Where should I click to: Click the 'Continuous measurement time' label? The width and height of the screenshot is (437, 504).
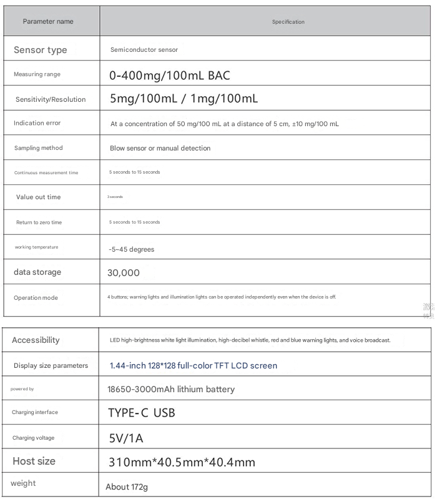coord(46,172)
